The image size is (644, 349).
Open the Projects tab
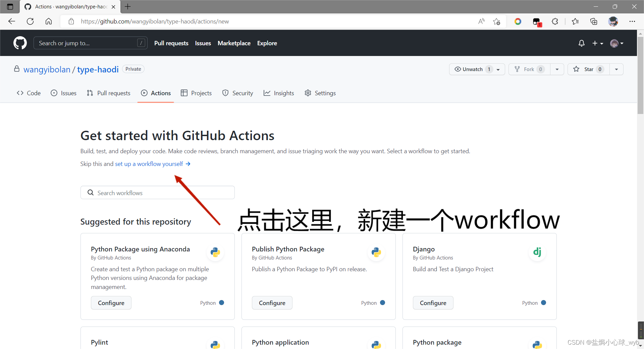(196, 93)
